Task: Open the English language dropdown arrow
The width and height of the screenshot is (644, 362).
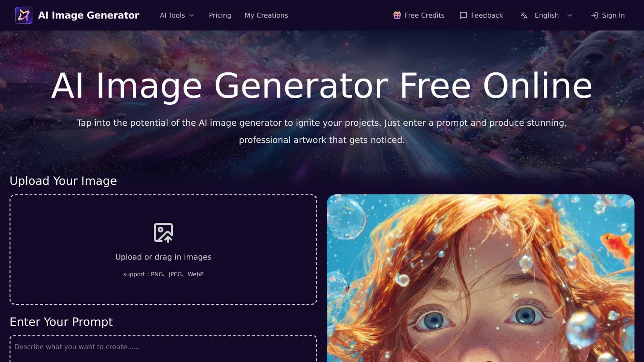Action: [570, 15]
